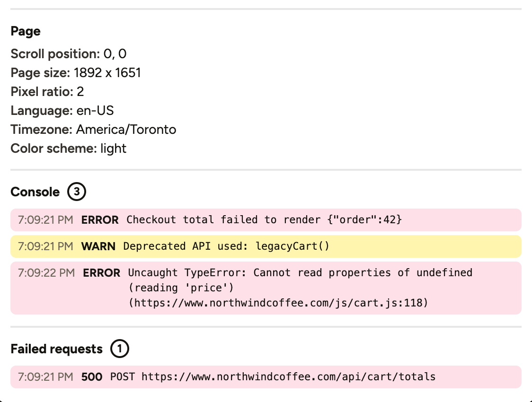Select the Page size: 1892 x 1651 line
This screenshot has height=402, width=532.
point(76,73)
